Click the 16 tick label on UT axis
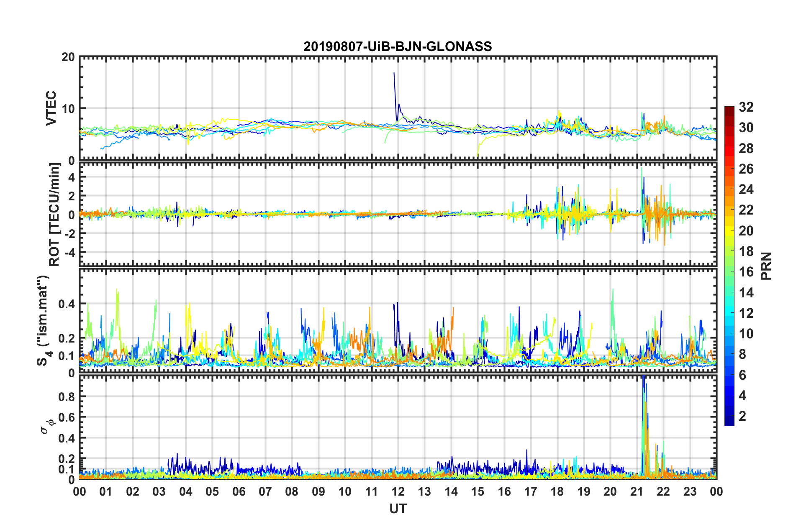 click(x=504, y=491)
